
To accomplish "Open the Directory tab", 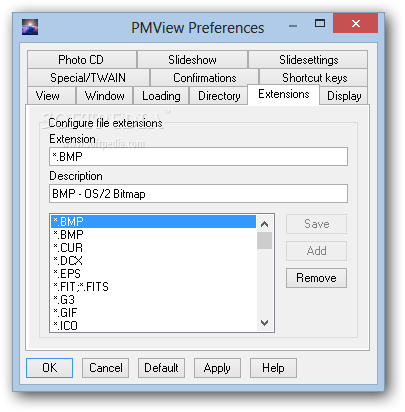I will pyautogui.click(x=219, y=96).
